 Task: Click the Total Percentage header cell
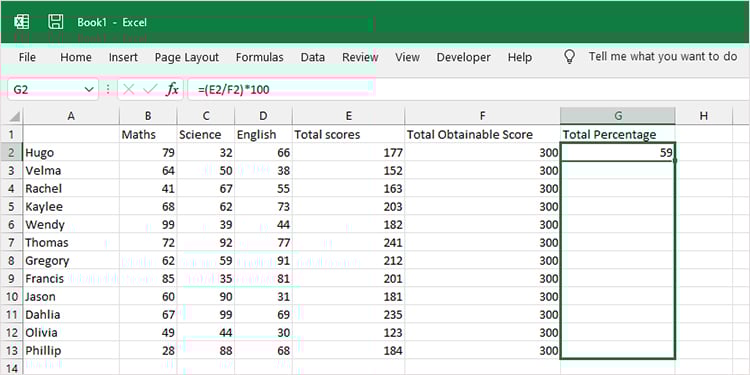618,134
